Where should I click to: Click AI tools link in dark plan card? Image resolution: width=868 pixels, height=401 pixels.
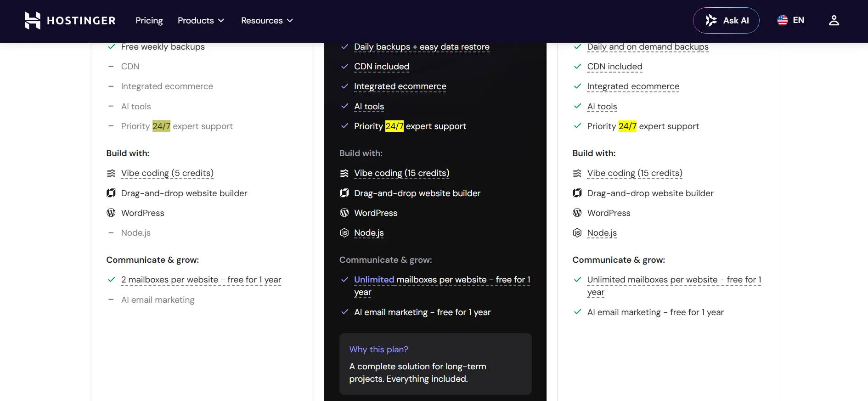[x=369, y=107]
